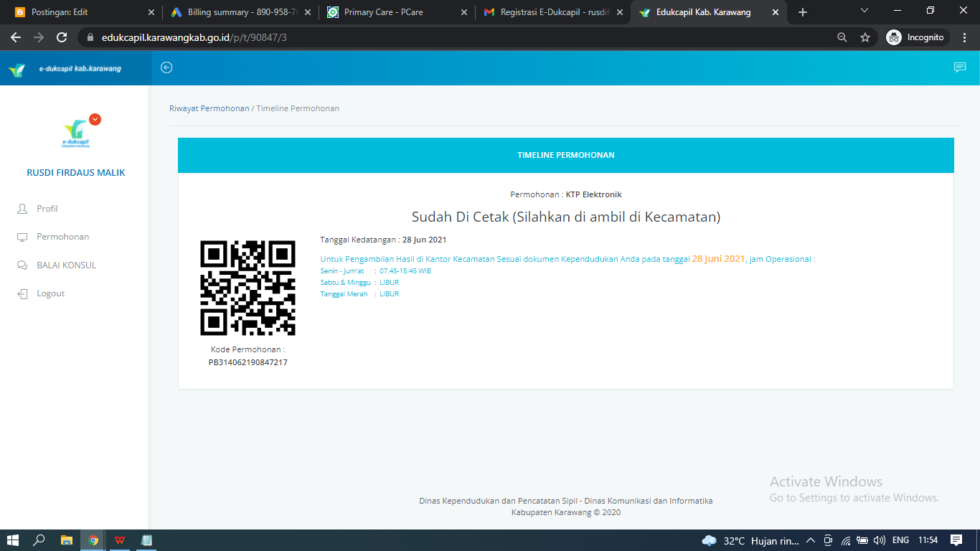Click the Logout door icon

coord(22,293)
